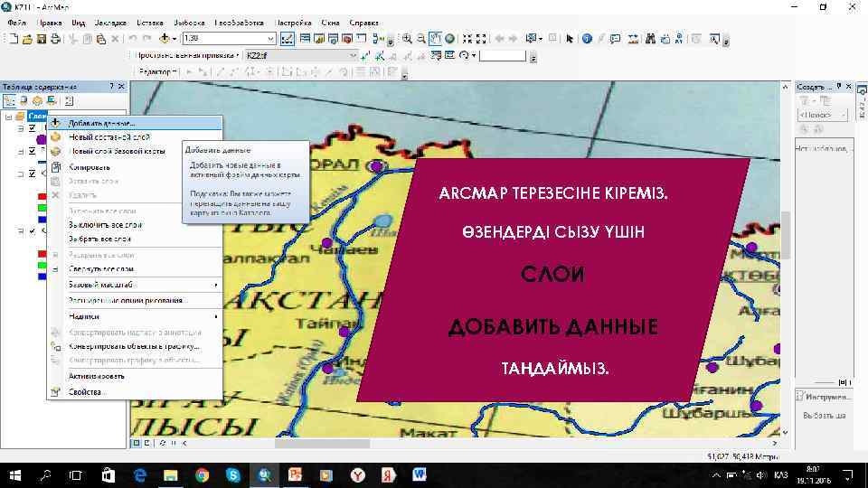
Task: Choose Свернуть все слои in context menu
Action: pyautogui.click(x=135, y=269)
